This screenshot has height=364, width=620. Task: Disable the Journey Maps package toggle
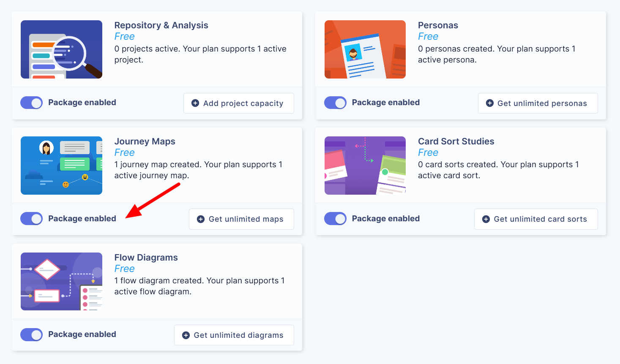click(31, 219)
